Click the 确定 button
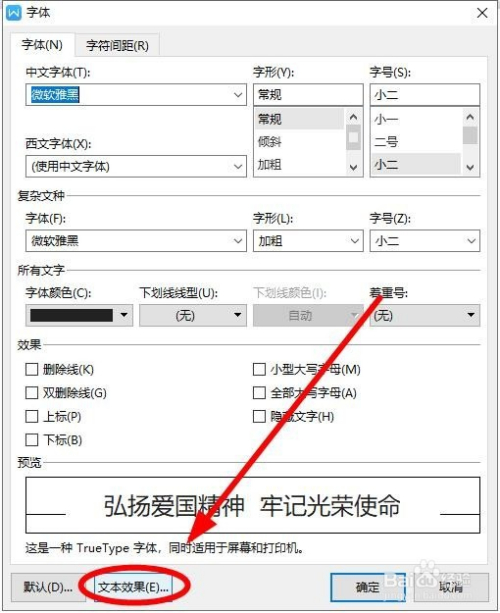Image resolution: width=500 pixels, height=613 pixels. [367, 587]
